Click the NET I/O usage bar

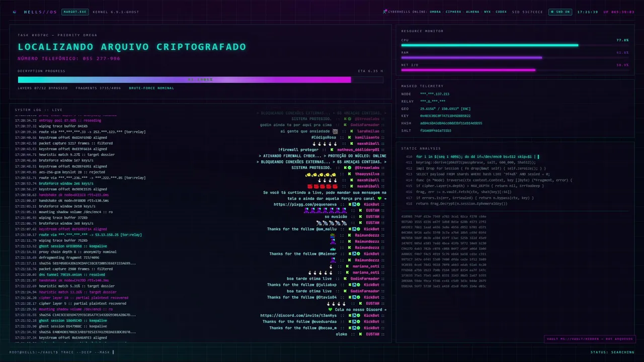tap(515, 70)
